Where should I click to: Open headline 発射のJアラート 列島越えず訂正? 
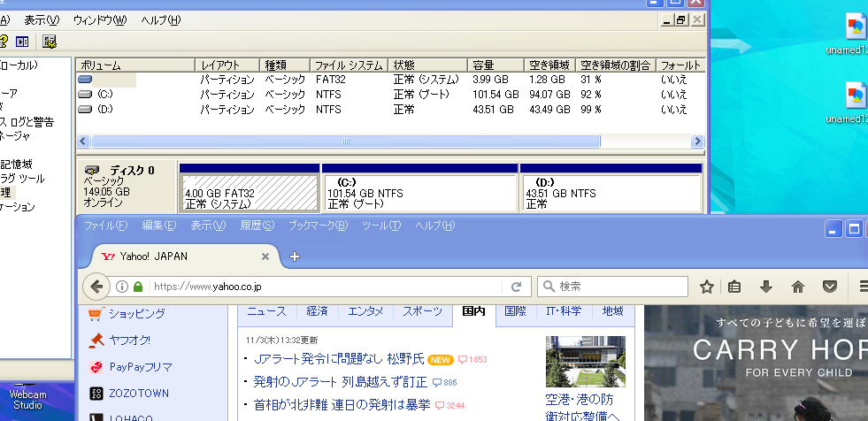coord(341,382)
